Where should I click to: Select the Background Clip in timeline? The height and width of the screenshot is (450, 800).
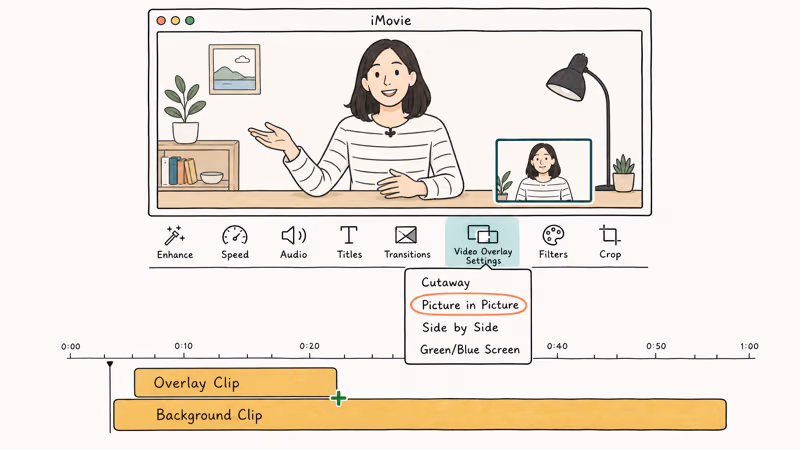click(x=419, y=415)
